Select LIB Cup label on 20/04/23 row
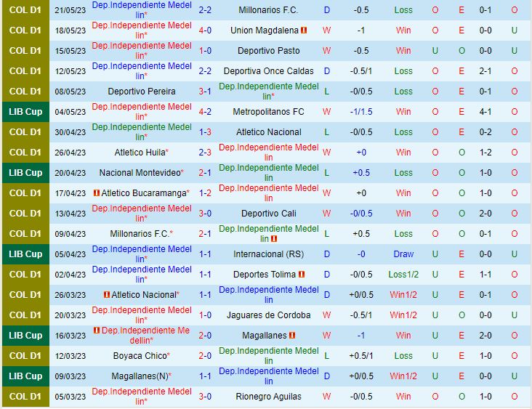 click(x=25, y=173)
